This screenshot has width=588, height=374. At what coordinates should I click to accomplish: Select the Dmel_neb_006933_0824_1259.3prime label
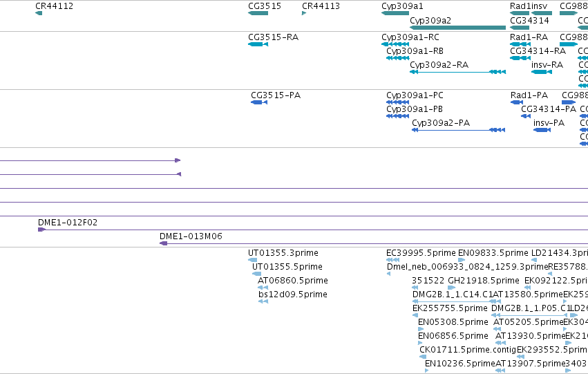coord(468,267)
